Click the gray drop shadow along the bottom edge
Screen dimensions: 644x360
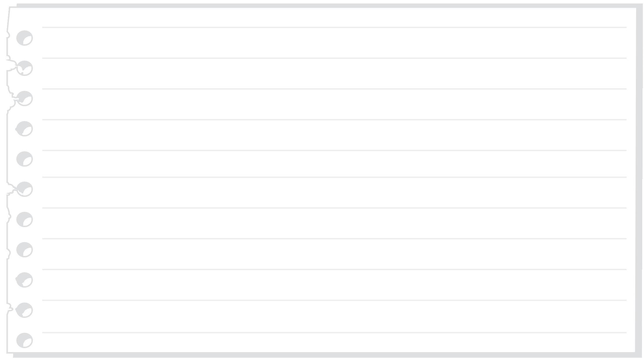(x=327, y=355)
